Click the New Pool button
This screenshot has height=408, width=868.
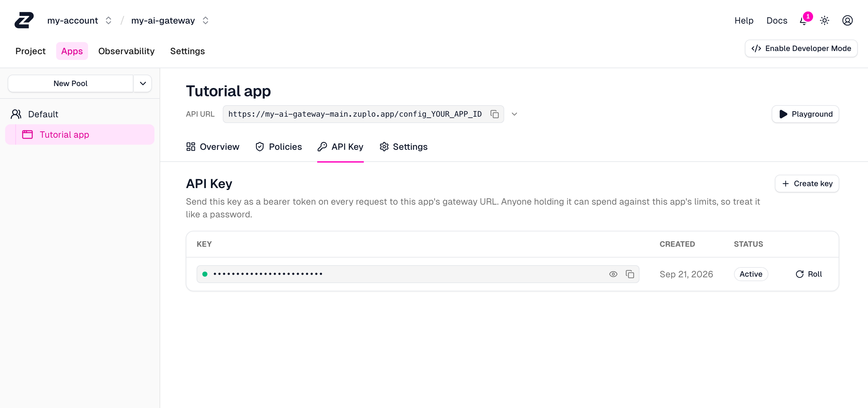(71, 84)
